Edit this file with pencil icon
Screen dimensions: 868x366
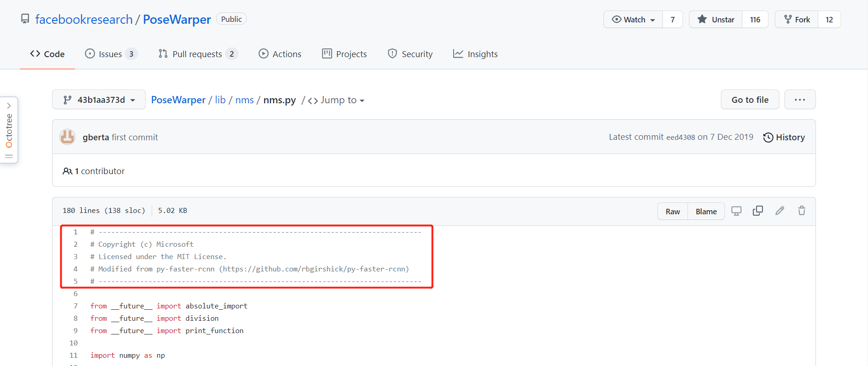pyautogui.click(x=780, y=211)
